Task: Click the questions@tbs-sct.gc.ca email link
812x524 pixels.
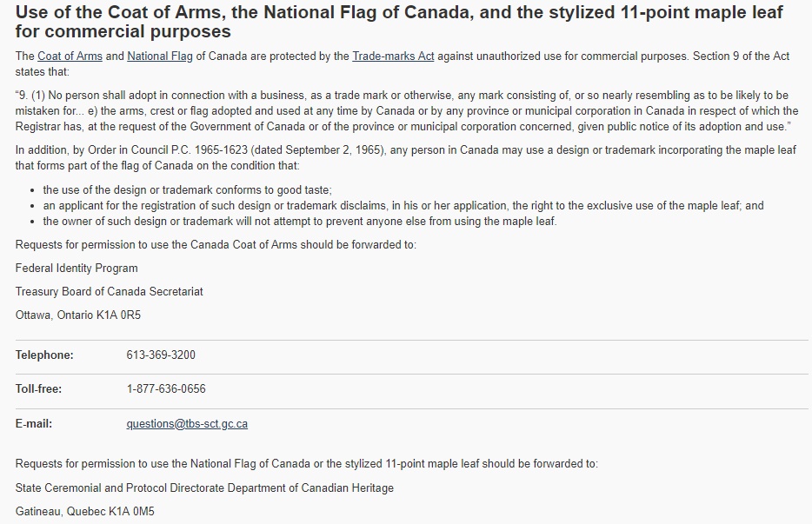Action: 187,423
